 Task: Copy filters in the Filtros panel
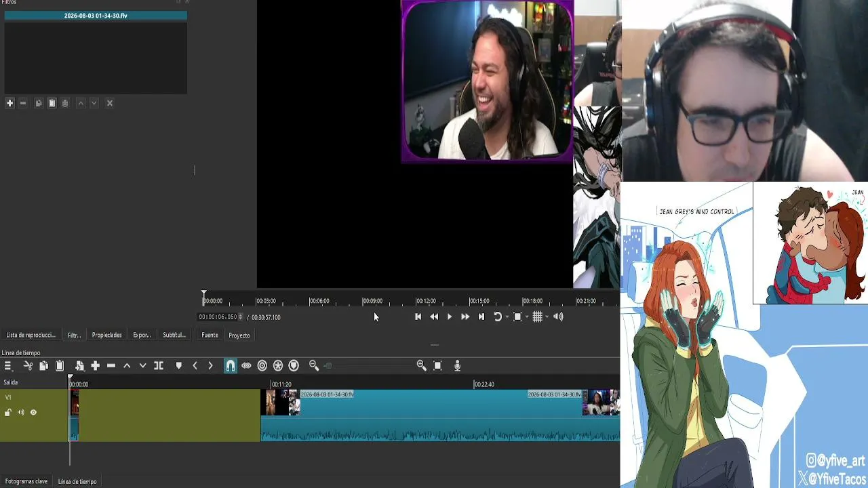click(x=39, y=103)
